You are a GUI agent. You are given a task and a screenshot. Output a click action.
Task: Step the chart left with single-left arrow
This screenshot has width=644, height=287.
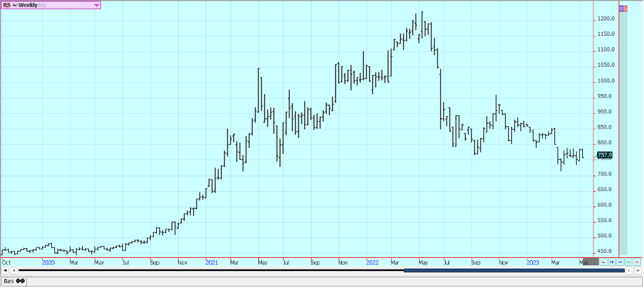[x=14, y=270]
